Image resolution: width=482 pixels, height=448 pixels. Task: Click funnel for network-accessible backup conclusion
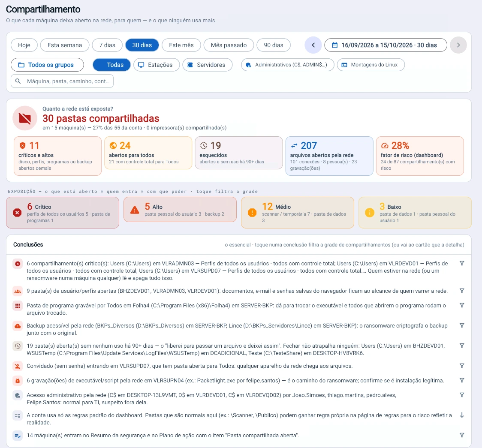462,325
